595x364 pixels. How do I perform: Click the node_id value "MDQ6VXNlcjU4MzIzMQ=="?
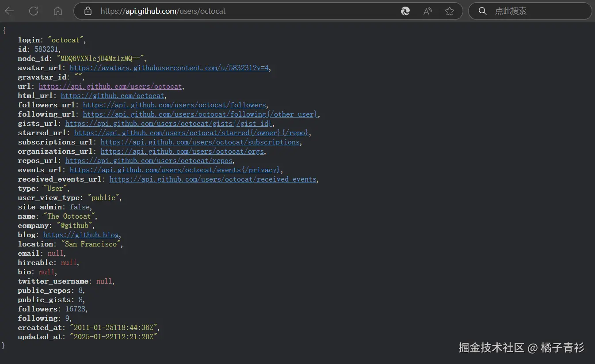(x=100, y=59)
